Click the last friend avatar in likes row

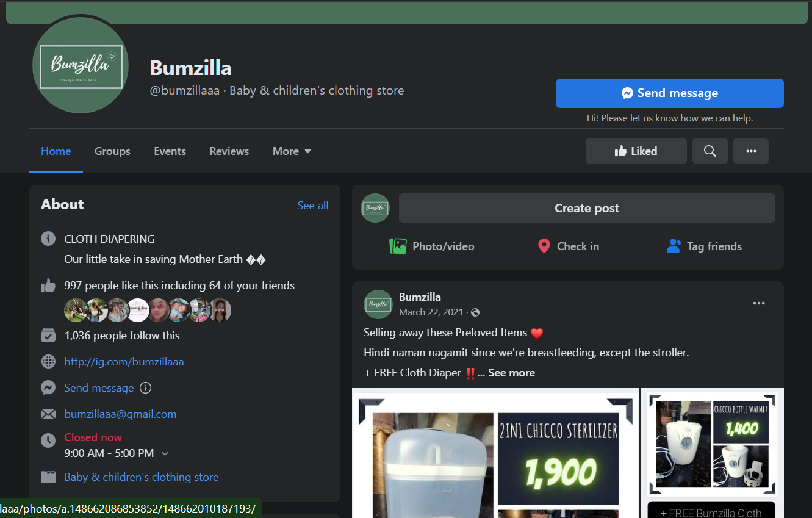tap(220, 310)
